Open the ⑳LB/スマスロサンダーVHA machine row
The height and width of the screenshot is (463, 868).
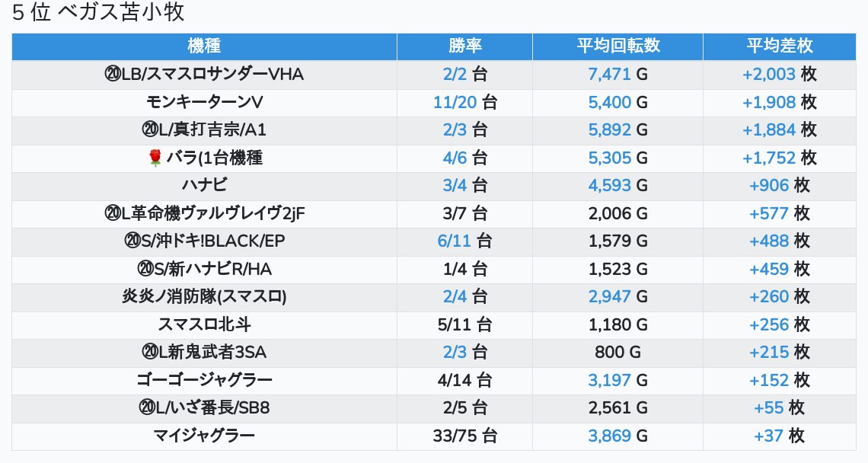204,75
